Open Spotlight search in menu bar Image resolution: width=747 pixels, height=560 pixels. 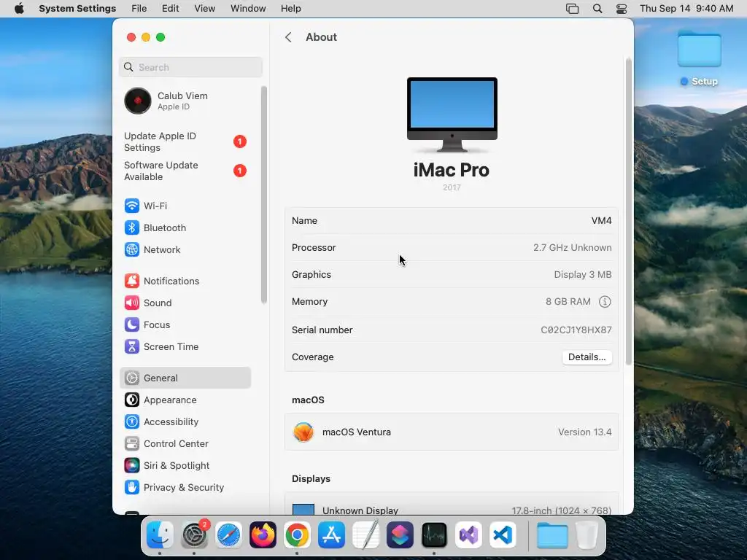[597, 9]
